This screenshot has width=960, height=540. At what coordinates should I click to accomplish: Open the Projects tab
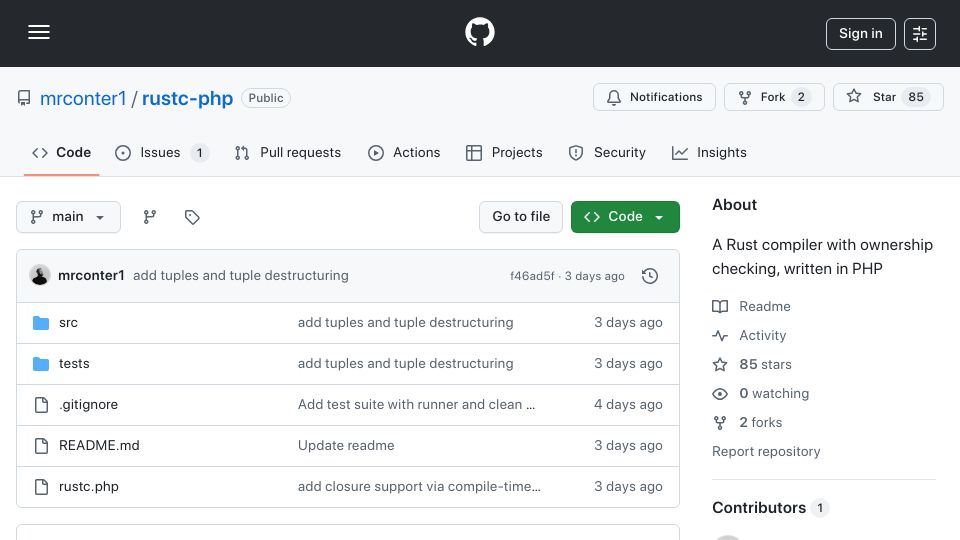(504, 152)
